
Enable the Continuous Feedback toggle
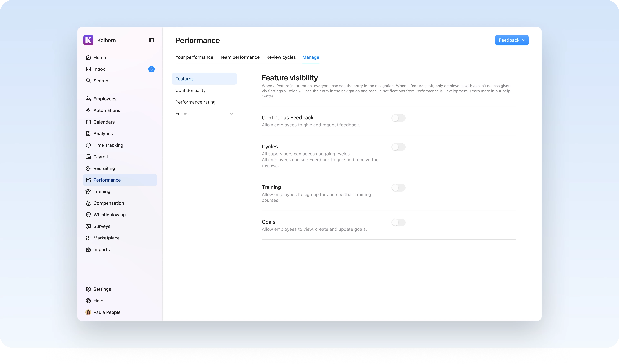pos(398,118)
